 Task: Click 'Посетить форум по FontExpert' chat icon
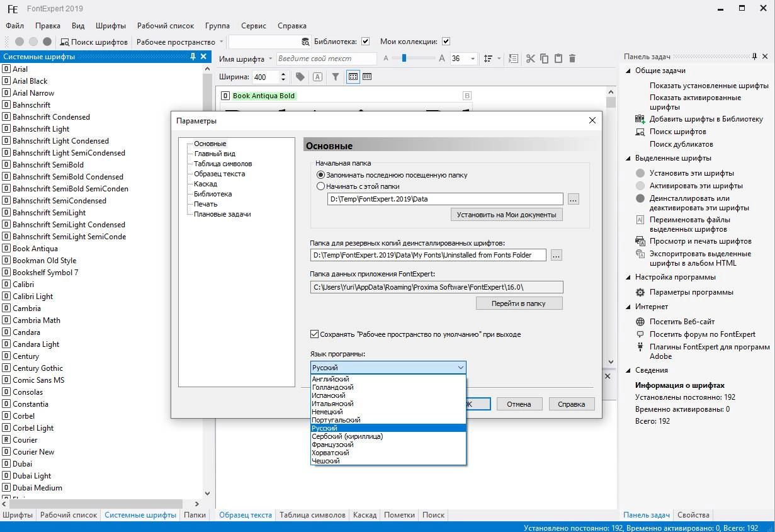640,334
